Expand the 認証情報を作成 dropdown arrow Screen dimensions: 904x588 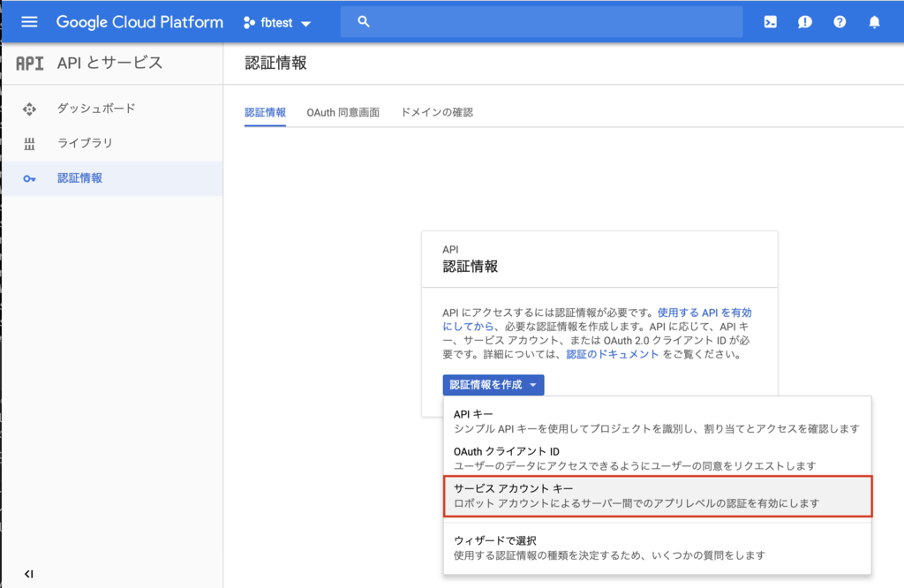(533, 385)
